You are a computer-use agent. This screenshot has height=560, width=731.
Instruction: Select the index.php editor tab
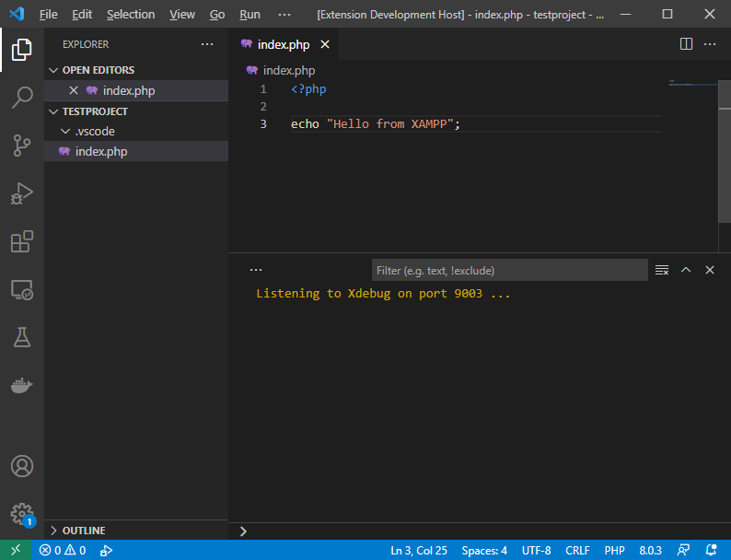tap(283, 44)
